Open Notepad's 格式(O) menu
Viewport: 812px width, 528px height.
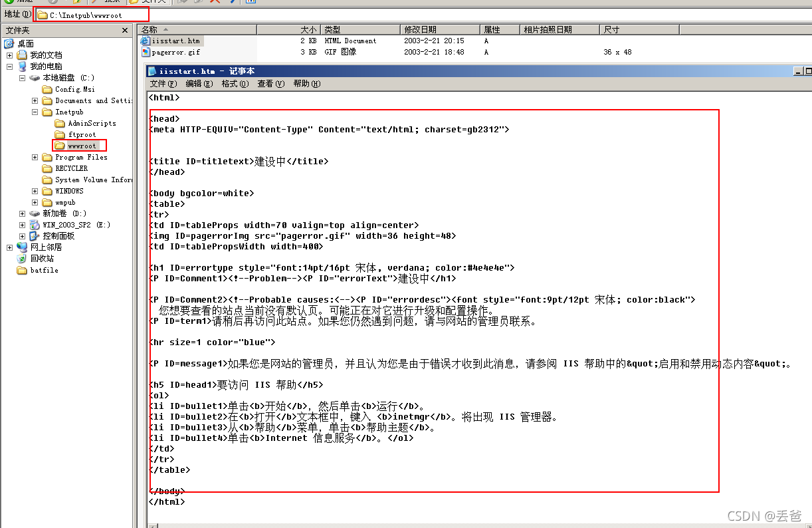click(x=235, y=84)
